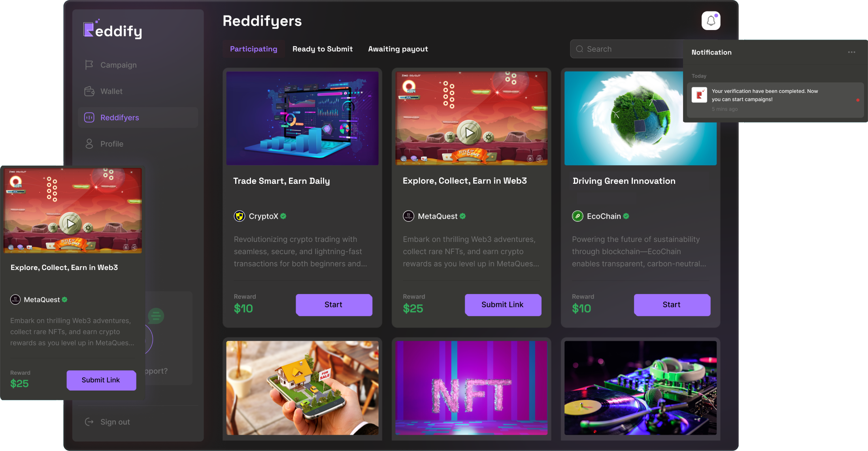
Task: Click the Wallet icon in sidebar
Action: 89,91
